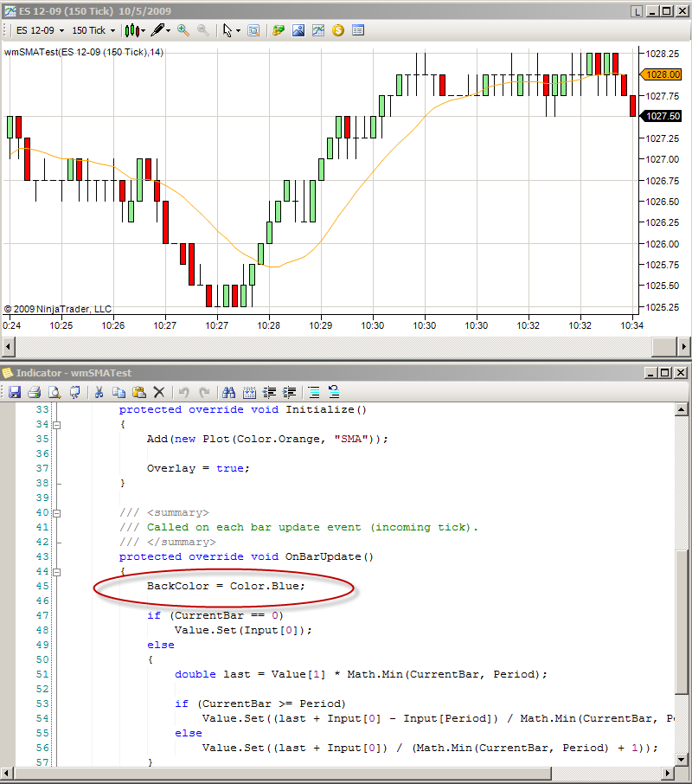Open the Indicators chart icon

[318, 30]
